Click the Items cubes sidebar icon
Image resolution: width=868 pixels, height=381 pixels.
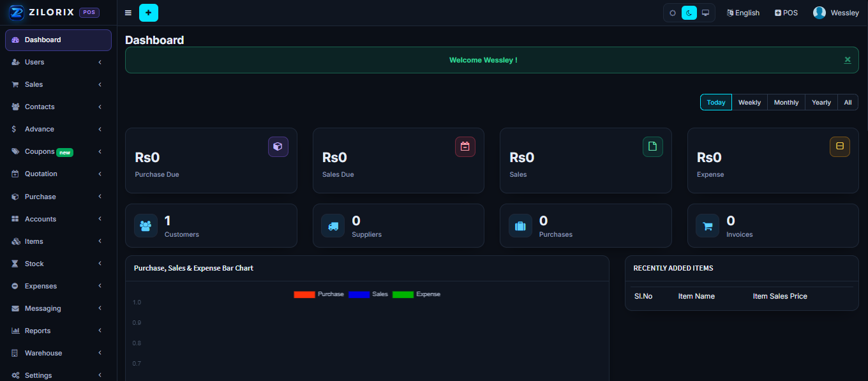[15, 241]
